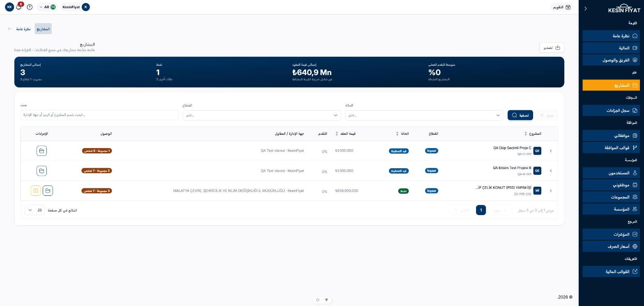
Task: Open folder icon for ÇELİK KONUT project row
Action: (x=48, y=191)
